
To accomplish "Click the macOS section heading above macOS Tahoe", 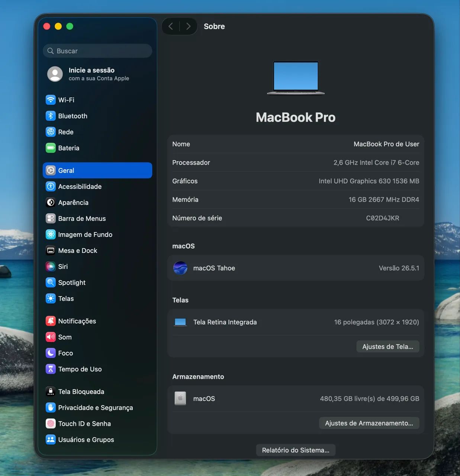I will click(x=183, y=246).
